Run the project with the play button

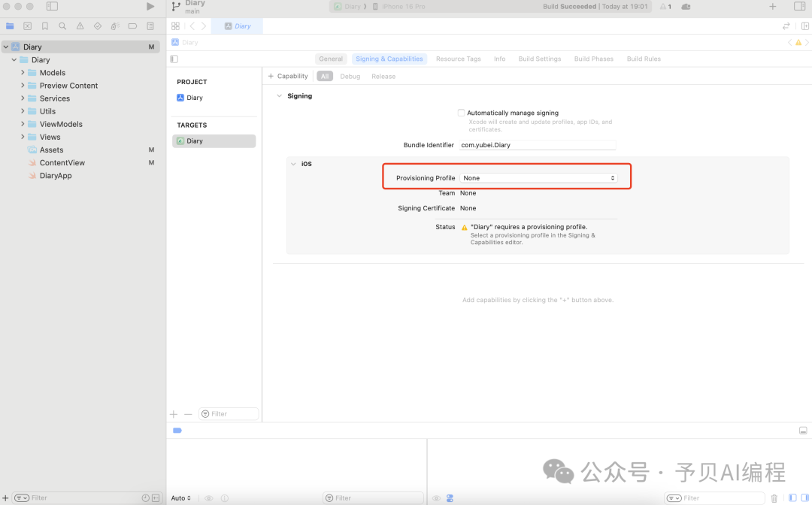pos(150,7)
